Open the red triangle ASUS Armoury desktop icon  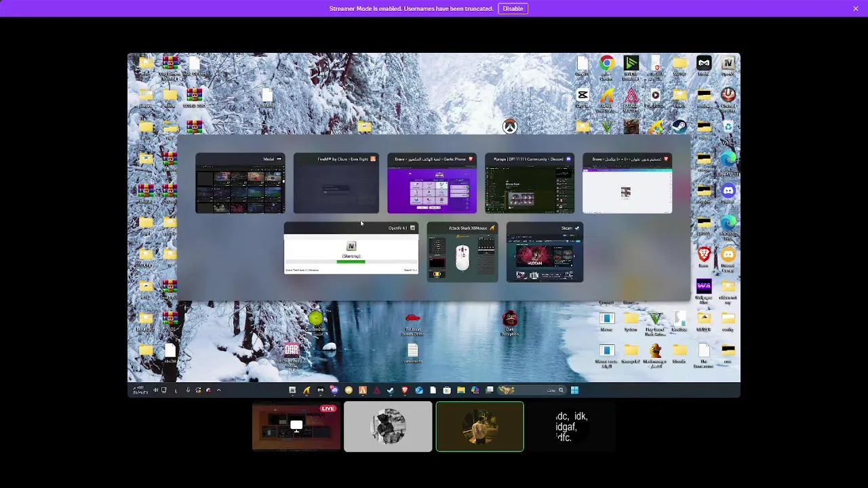click(631, 95)
